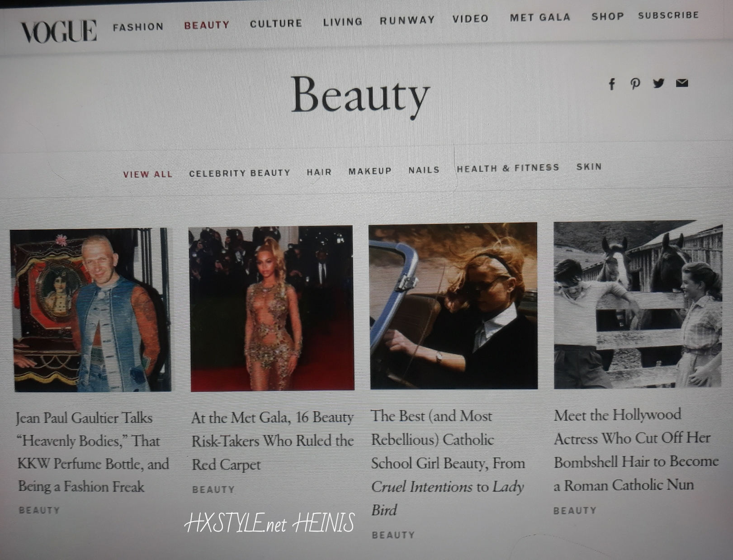Open the Fashion menu item

[x=138, y=27]
